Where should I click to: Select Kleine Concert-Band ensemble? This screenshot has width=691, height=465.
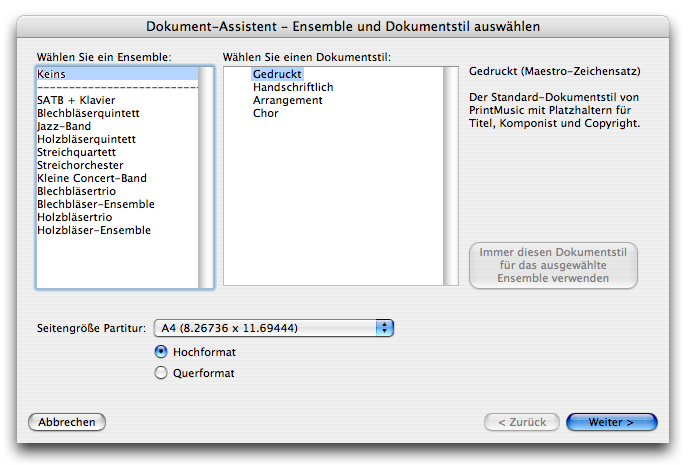92,179
